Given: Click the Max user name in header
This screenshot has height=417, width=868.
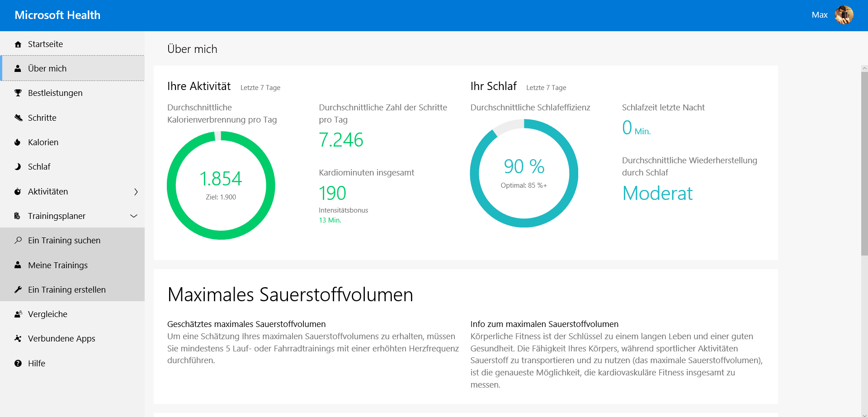Looking at the screenshot, I should click(x=819, y=15).
